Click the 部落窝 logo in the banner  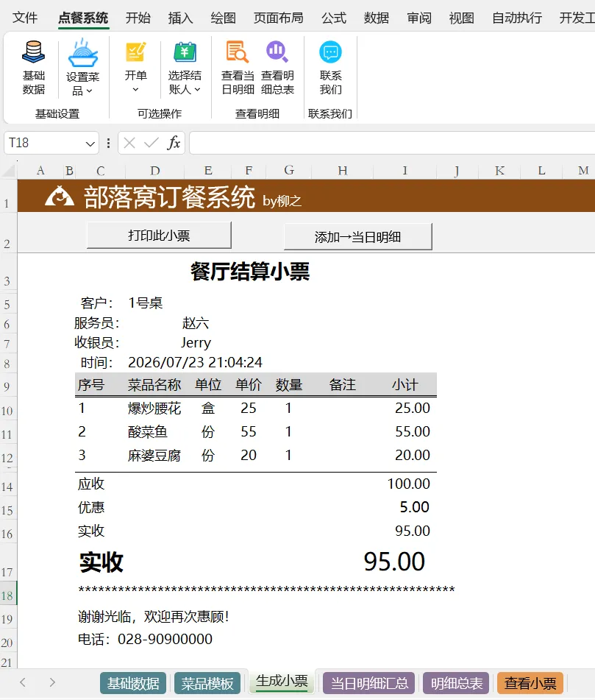click(x=60, y=197)
